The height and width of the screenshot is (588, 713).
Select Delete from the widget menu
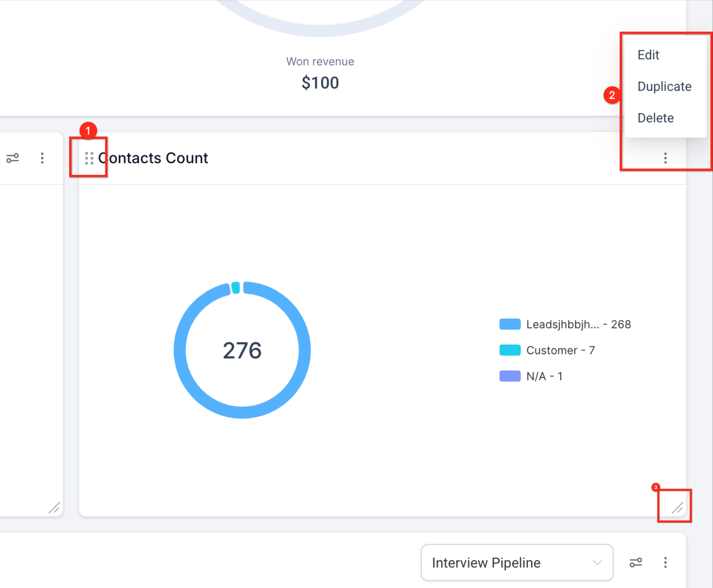[x=656, y=118]
